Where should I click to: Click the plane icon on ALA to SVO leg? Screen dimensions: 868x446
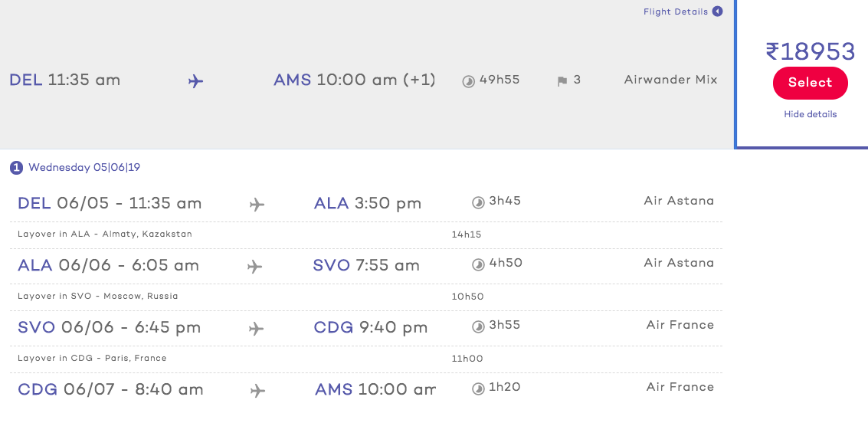[x=254, y=267]
